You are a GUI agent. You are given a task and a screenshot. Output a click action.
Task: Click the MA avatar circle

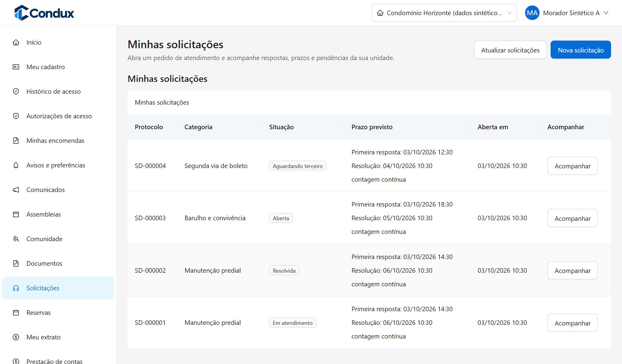point(532,13)
